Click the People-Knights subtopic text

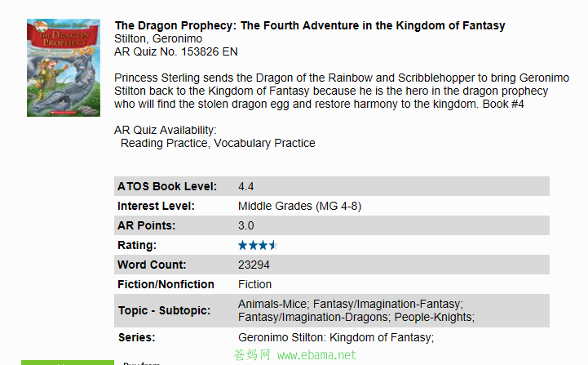click(x=434, y=317)
